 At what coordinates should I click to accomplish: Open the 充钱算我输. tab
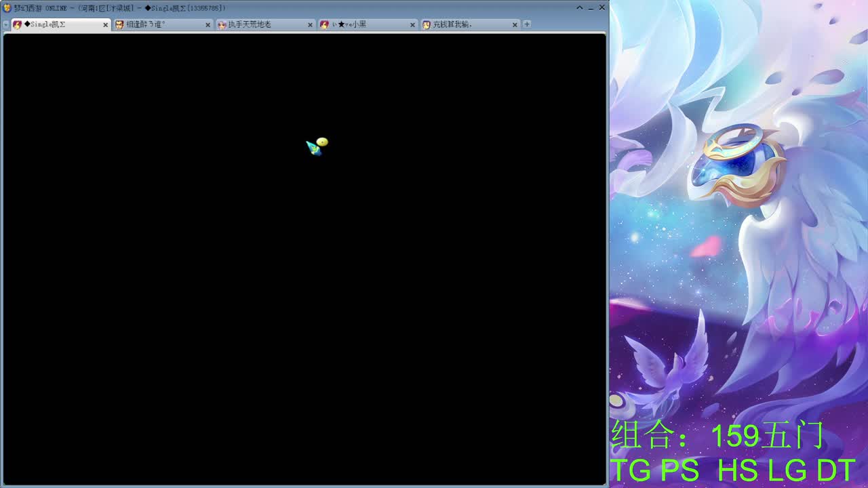[x=470, y=24]
